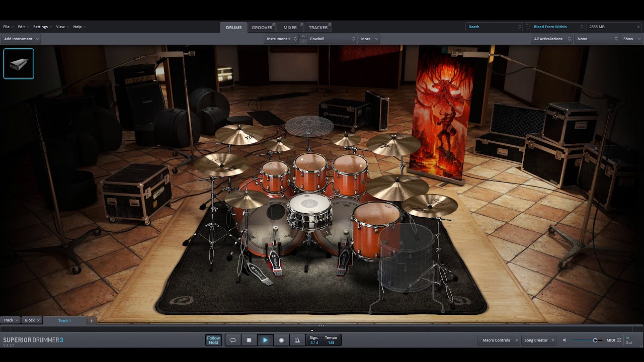644x362 pixels.
Task: Add a new track with plus button
Action: tap(92, 320)
